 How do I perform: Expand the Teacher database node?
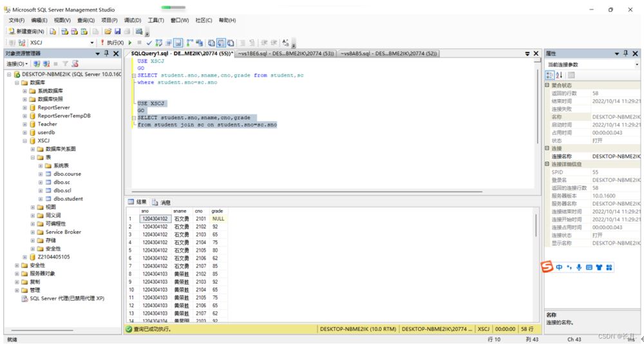[x=25, y=124]
